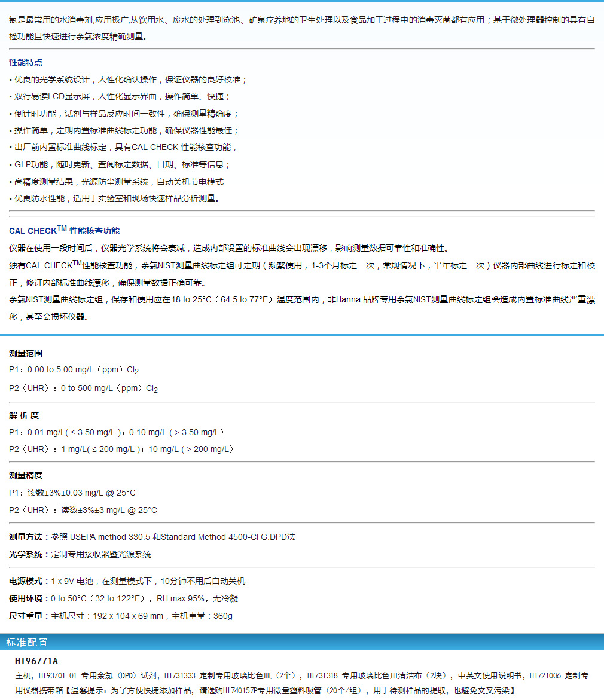
Task: Click the paragraph starting 独有CAL CHECK
Action: (x=302, y=274)
